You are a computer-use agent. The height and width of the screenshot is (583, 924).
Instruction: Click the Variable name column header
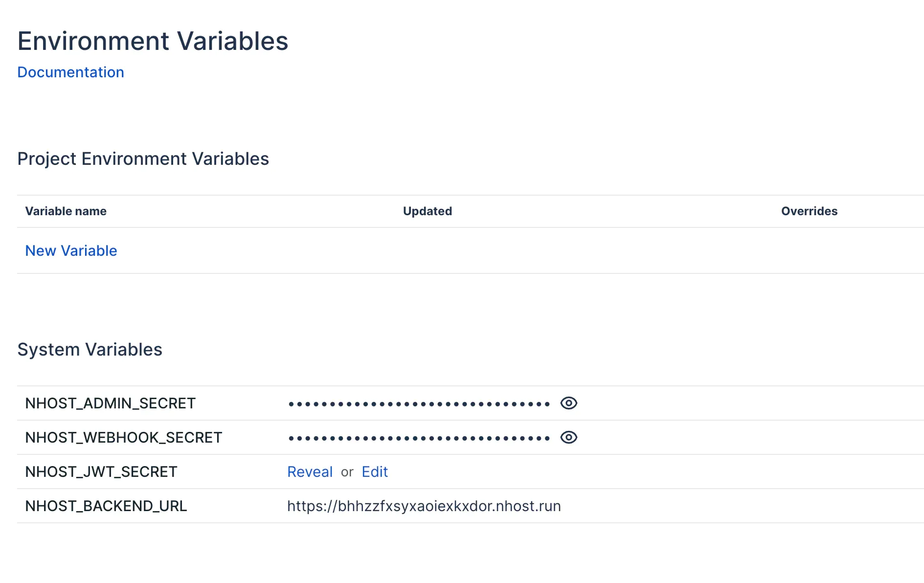click(x=66, y=211)
